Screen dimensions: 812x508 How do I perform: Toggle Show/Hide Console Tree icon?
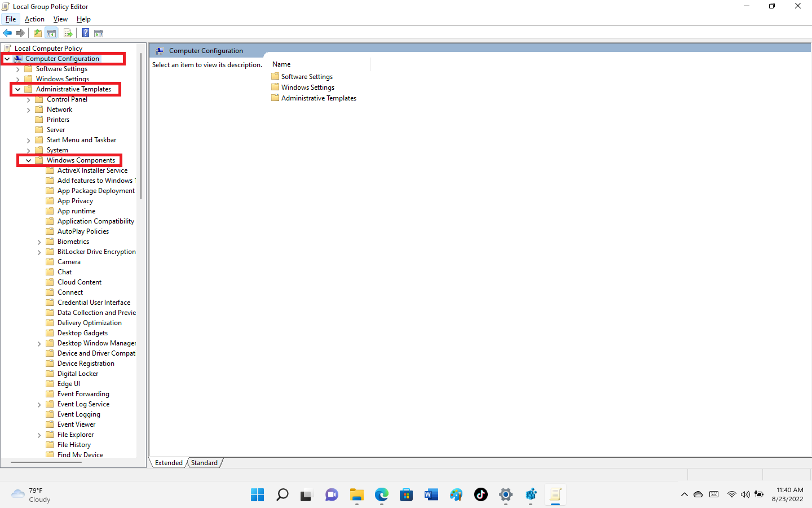51,33
